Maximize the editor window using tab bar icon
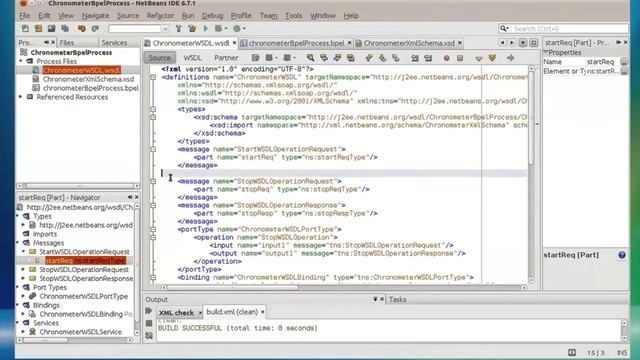Screen dimensions: 640x360 tap(533, 42)
